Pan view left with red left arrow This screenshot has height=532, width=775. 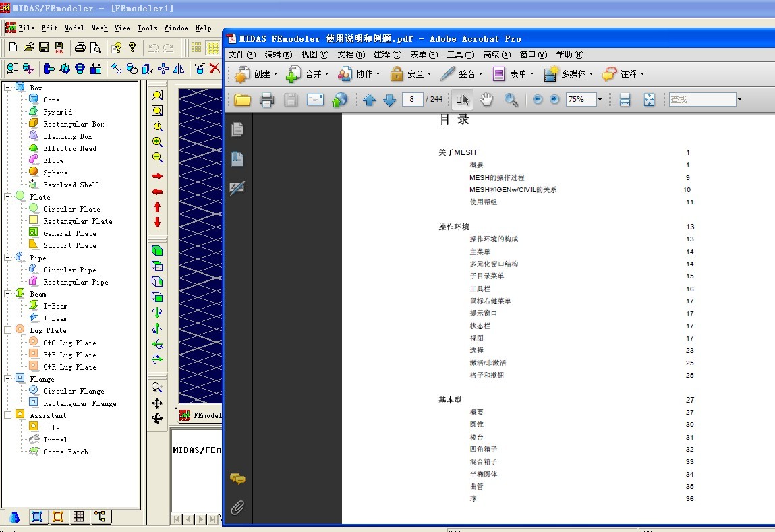pyautogui.click(x=157, y=191)
